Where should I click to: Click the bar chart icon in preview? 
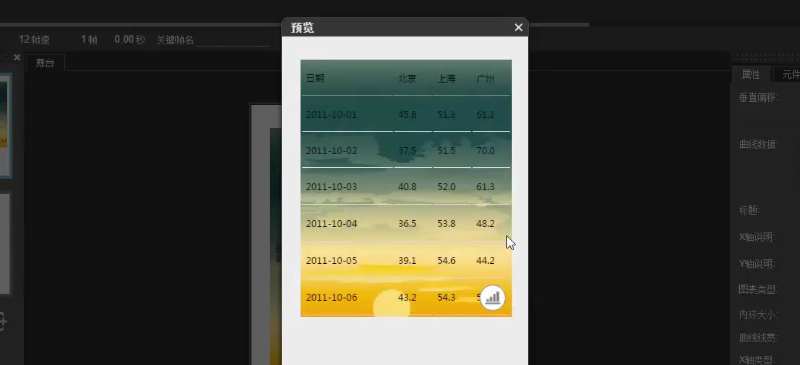[492, 298]
